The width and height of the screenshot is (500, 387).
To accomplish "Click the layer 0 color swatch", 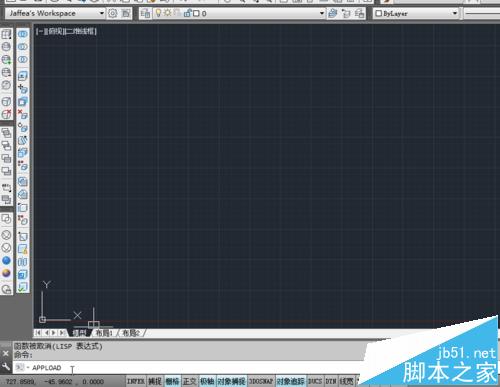I will (196, 13).
